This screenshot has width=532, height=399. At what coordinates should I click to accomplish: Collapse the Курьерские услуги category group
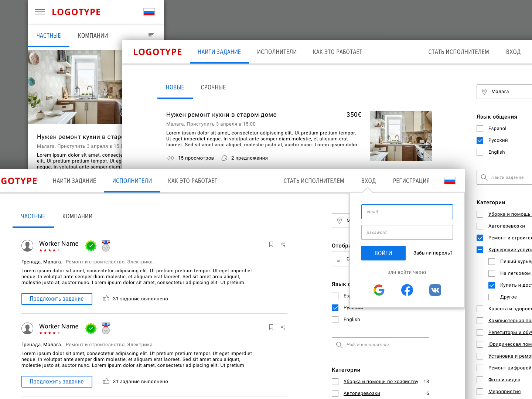tap(480, 250)
